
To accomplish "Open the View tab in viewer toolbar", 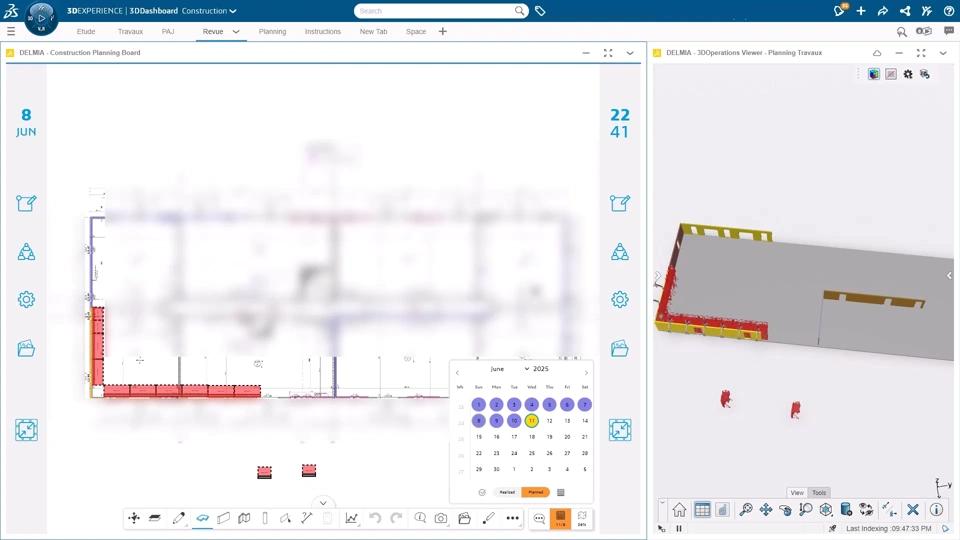I will 797,492.
